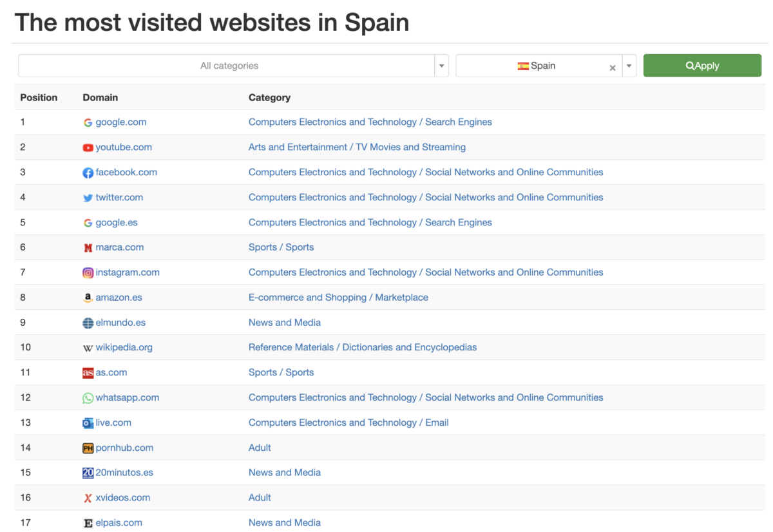Click the green Apply button
The height and width of the screenshot is (532, 773).
click(702, 66)
